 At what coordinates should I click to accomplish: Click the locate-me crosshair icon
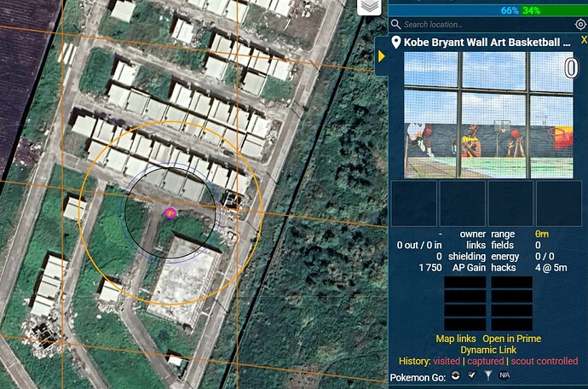(580, 25)
